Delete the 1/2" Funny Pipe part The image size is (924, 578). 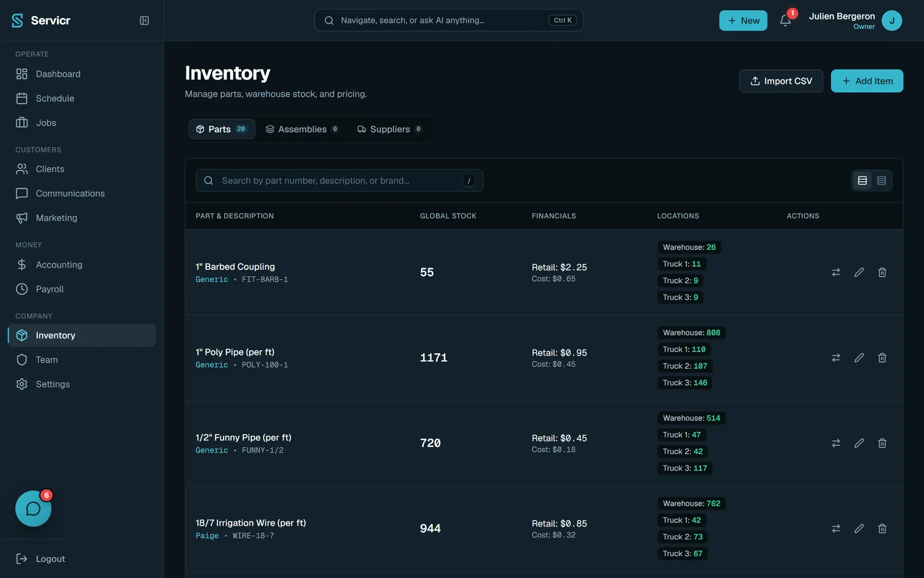click(x=882, y=443)
